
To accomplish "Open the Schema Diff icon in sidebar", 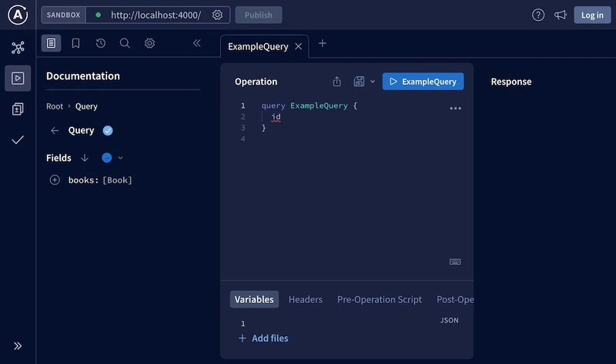I will tap(18, 109).
